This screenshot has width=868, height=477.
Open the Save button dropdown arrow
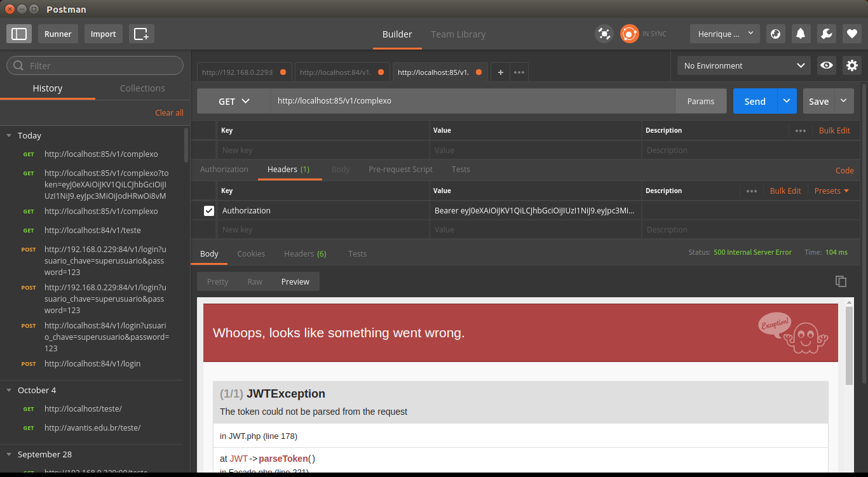(844, 101)
